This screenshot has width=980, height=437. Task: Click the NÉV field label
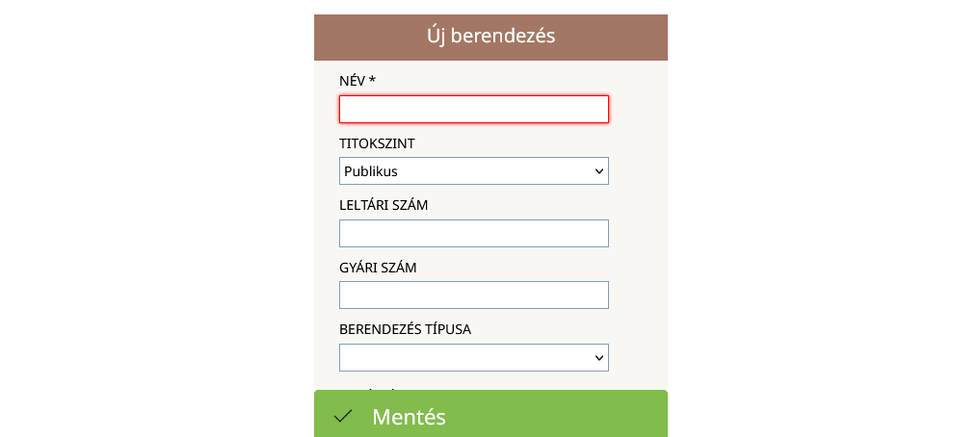pos(352,81)
